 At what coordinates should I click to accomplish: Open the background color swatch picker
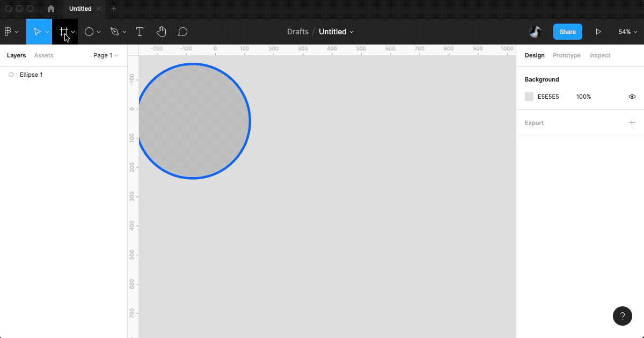pos(529,97)
